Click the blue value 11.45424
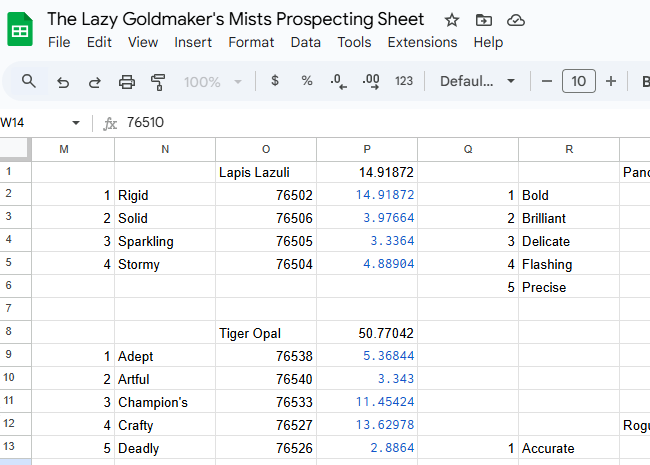The image size is (650, 465). (x=367, y=402)
